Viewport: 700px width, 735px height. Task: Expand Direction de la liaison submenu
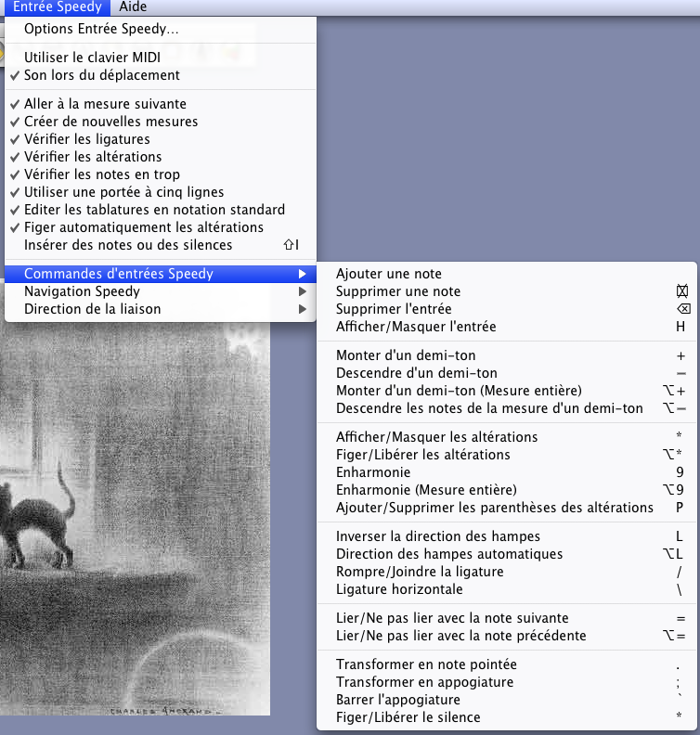click(92, 309)
